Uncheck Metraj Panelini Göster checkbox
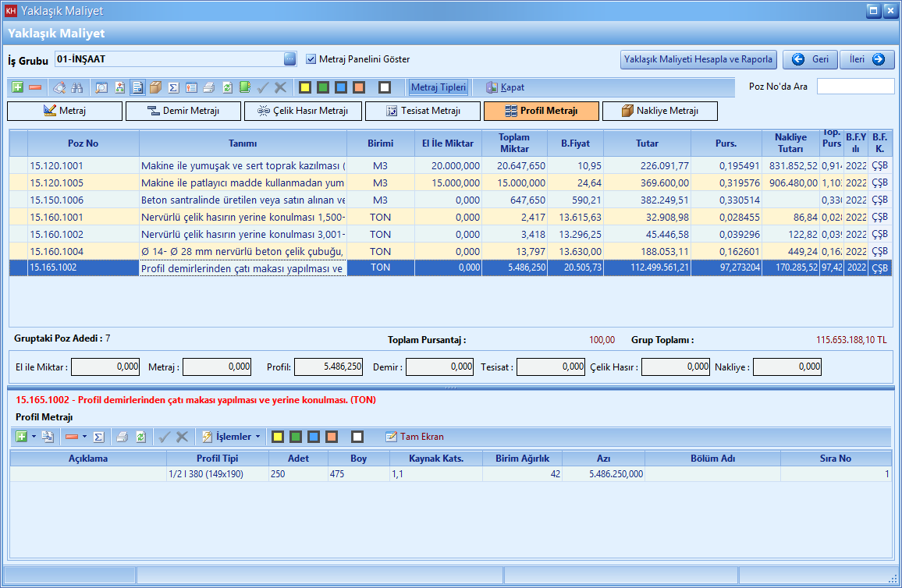Image resolution: width=902 pixels, height=588 pixels. tap(311, 59)
